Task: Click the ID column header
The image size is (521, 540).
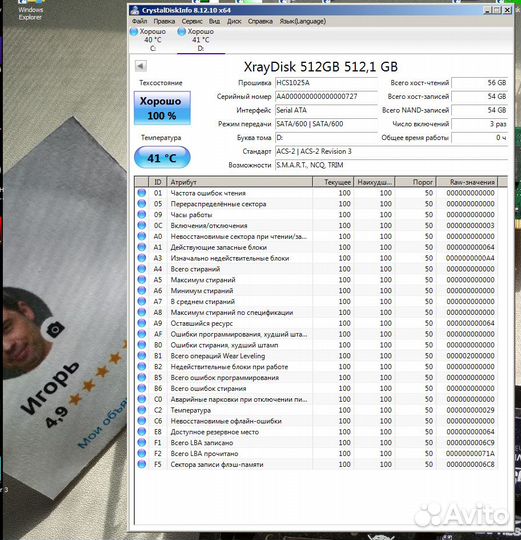Action: coord(158,182)
